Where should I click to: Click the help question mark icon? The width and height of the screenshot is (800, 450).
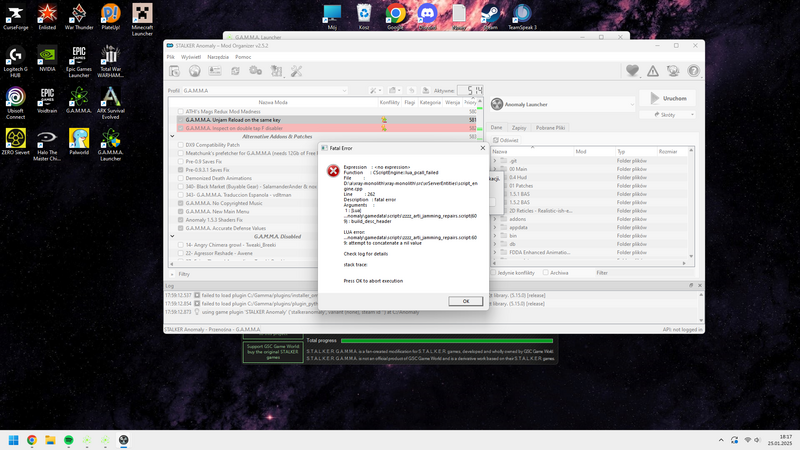click(693, 71)
